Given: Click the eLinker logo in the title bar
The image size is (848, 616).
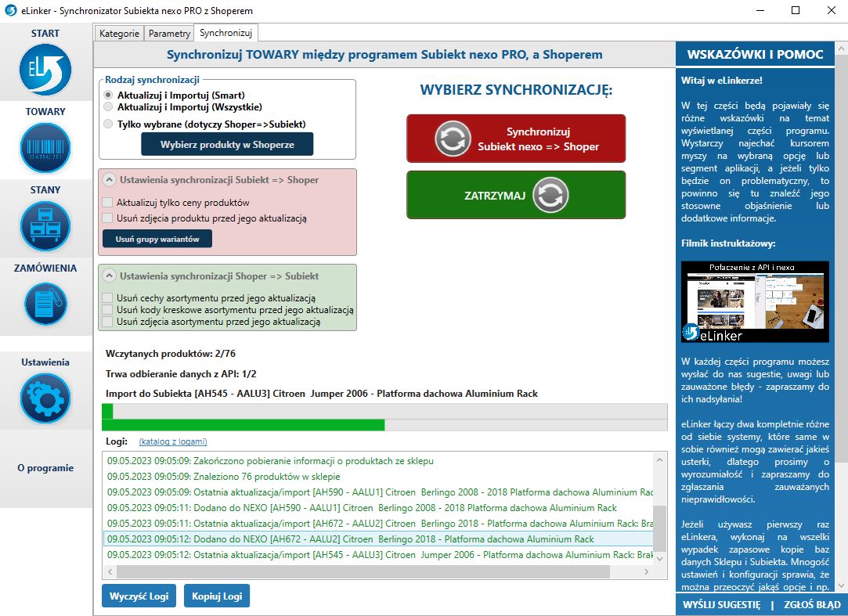Looking at the screenshot, I should [x=10, y=11].
